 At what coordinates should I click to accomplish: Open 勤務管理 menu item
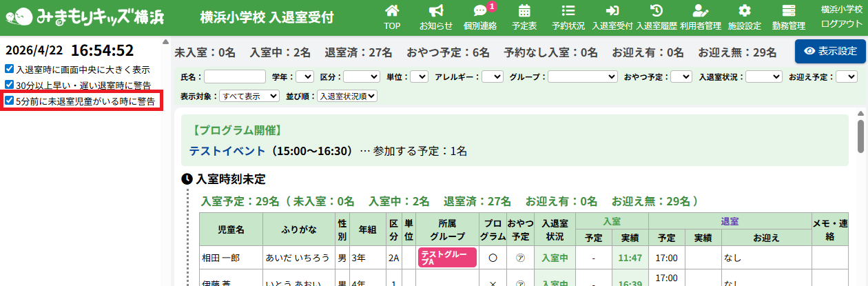789,17
